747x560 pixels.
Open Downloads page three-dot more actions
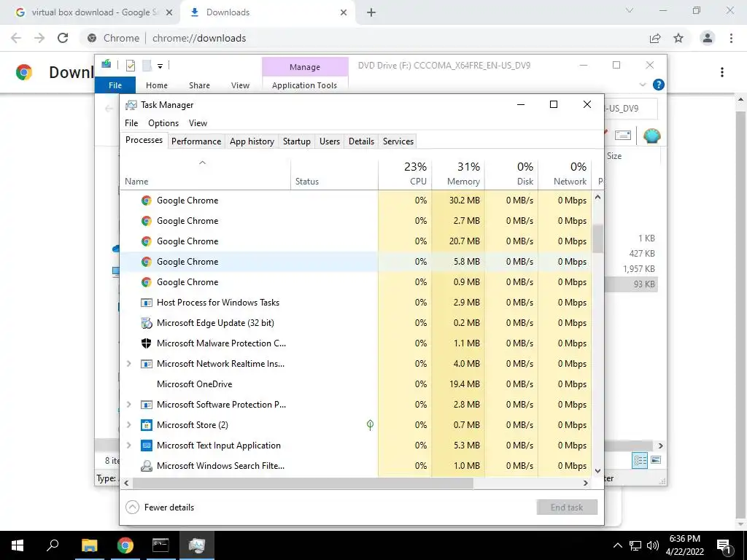coord(722,72)
